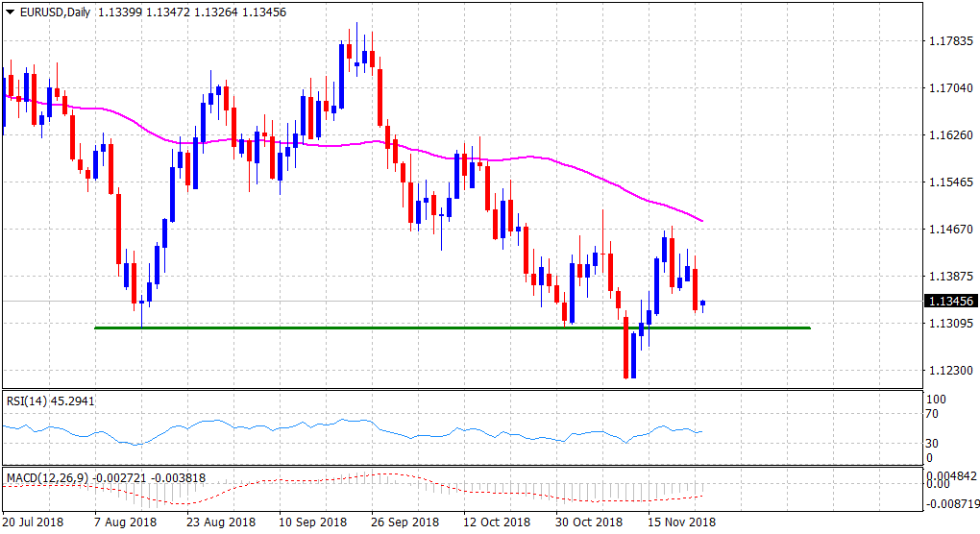Click the 1.15465 price axis label
Screen dimensions: 980x534
click(951, 182)
